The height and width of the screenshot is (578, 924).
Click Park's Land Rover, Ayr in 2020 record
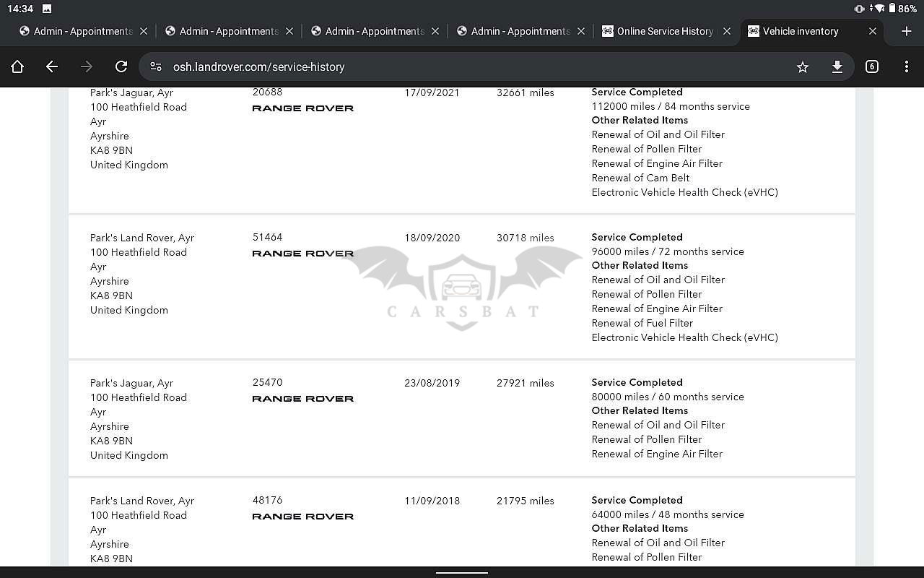click(142, 238)
